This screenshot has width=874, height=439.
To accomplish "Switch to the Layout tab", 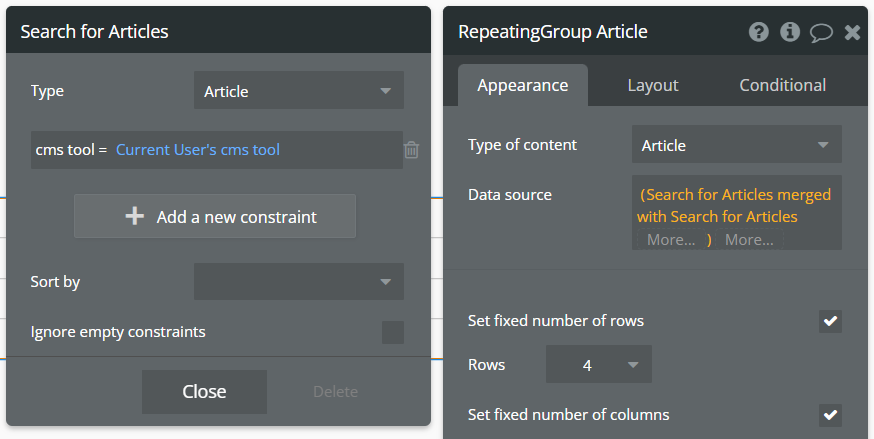I will (653, 85).
